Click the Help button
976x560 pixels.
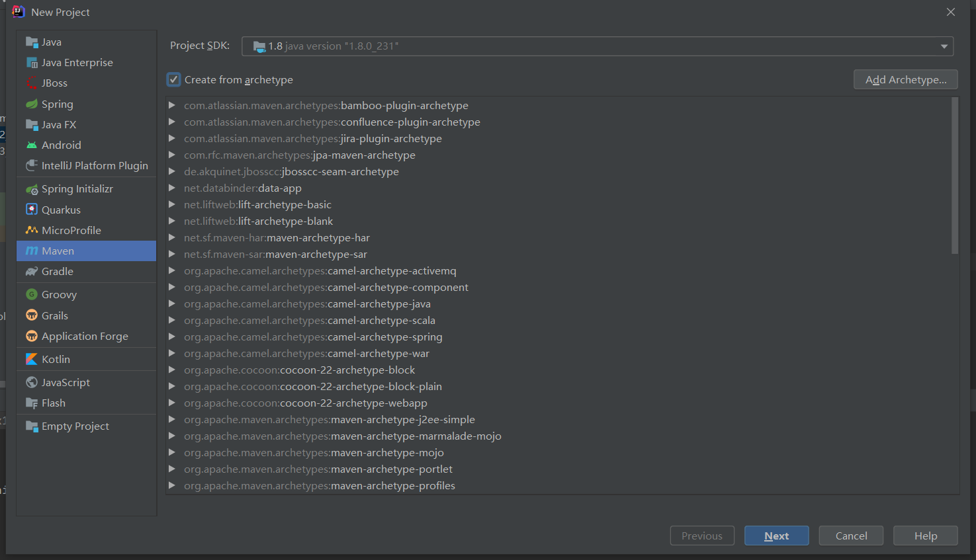pos(926,536)
